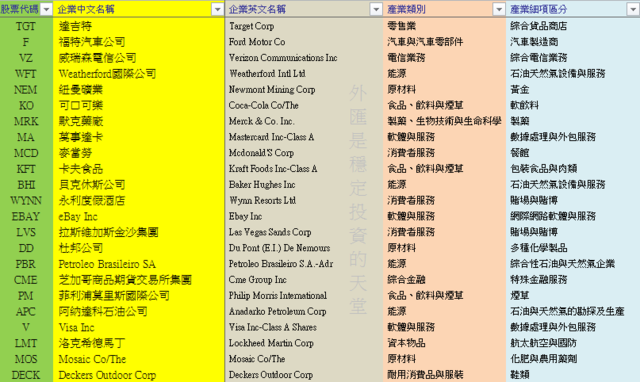Click the Mastercard Inc-Class A cell
The image size is (640, 382).
[304, 137]
